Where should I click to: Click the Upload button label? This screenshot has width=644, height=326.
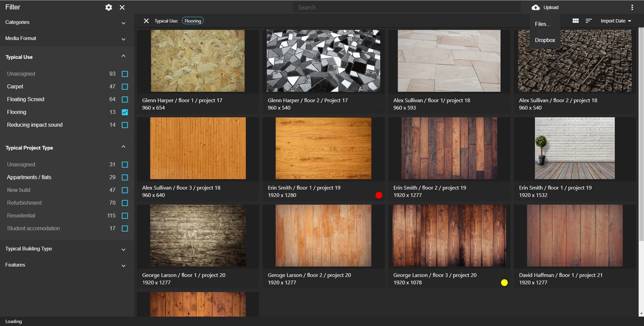tap(551, 8)
